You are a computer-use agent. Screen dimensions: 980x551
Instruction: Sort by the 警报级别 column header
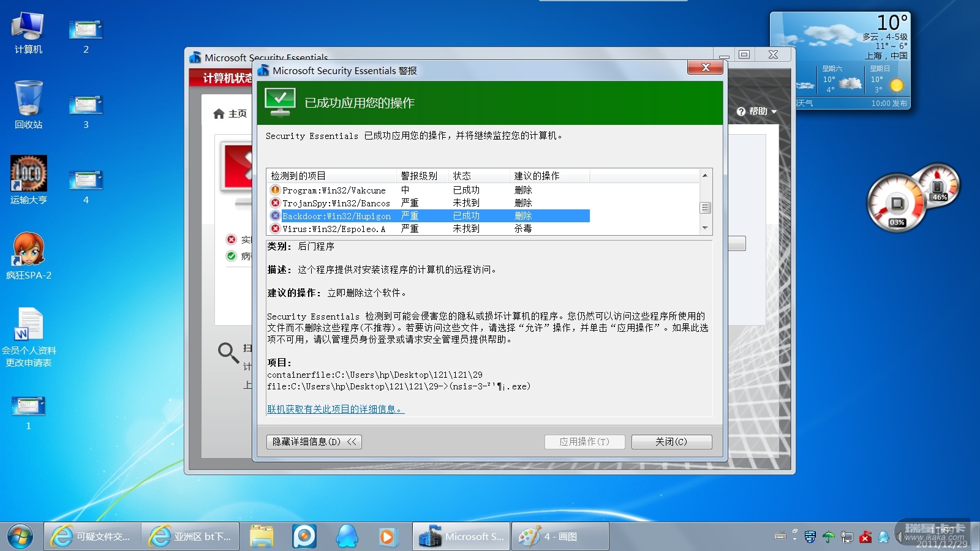(423, 176)
